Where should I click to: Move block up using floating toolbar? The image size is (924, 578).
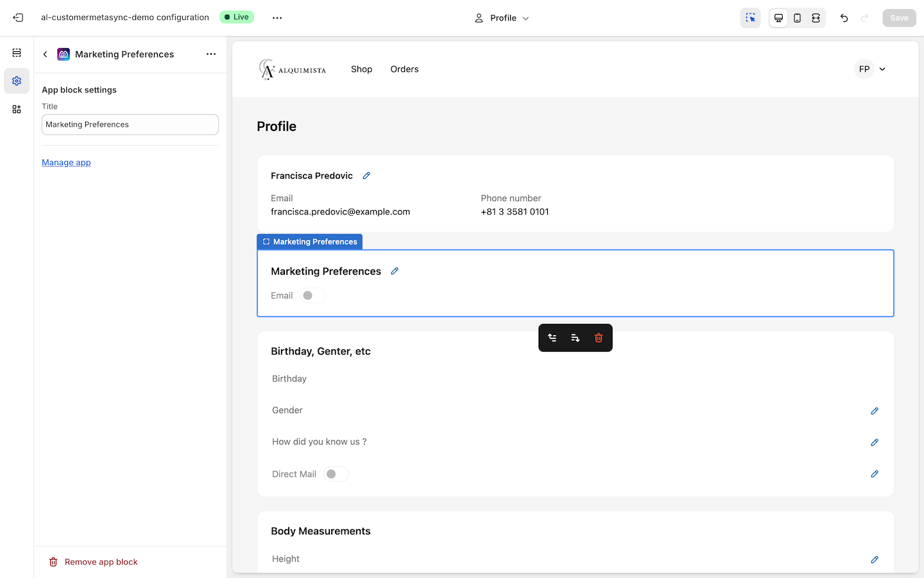click(552, 338)
